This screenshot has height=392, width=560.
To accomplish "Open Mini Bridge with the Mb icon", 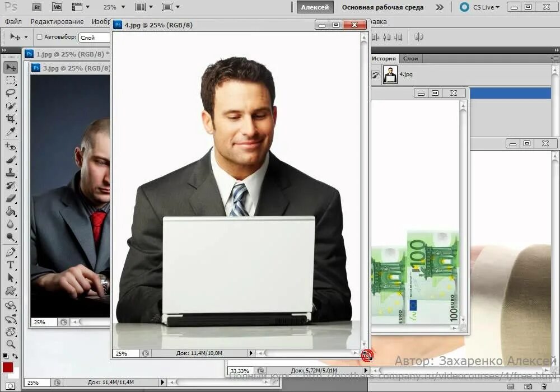I will pos(57,7).
